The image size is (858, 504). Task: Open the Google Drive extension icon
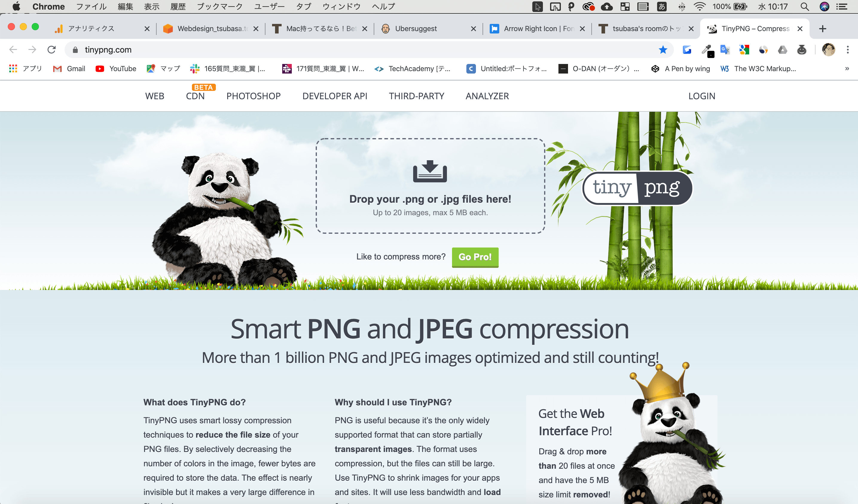tap(782, 50)
